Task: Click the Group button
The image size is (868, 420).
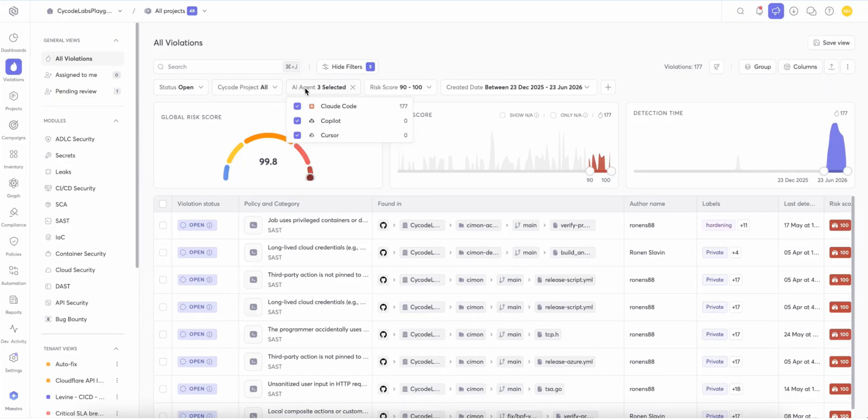Action: coord(757,67)
